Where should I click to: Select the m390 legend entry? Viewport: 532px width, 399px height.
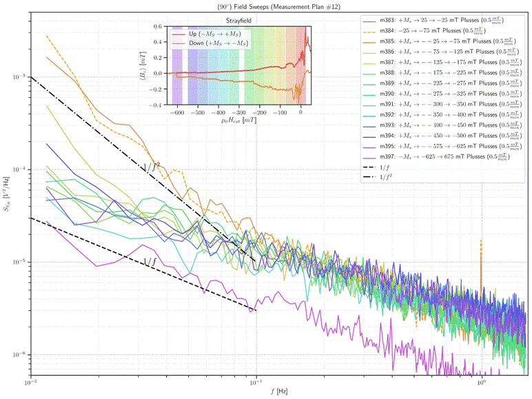click(441, 90)
